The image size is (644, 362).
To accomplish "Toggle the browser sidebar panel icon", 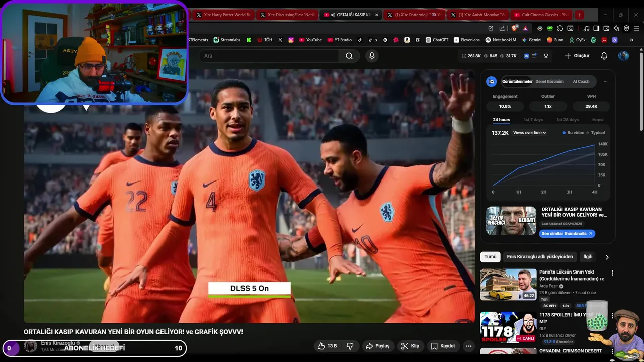I will pos(596,28).
